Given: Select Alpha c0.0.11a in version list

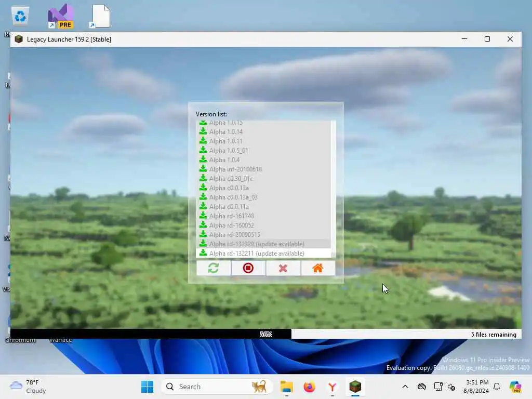Looking at the screenshot, I should tap(263, 207).
